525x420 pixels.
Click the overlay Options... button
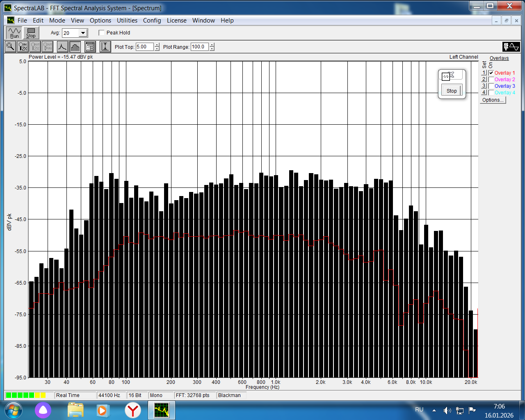[493, 100]
